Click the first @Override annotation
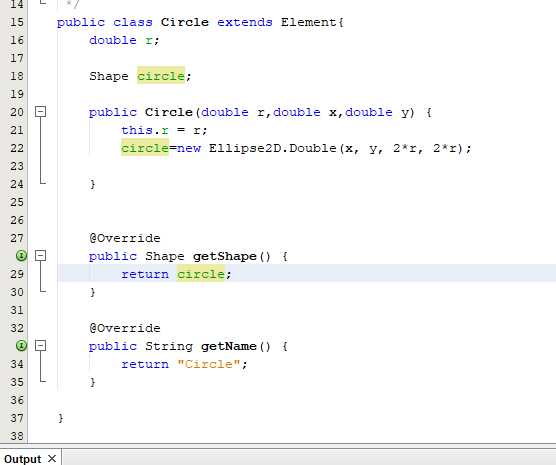 pyautogui.click(x=125, y=238)
